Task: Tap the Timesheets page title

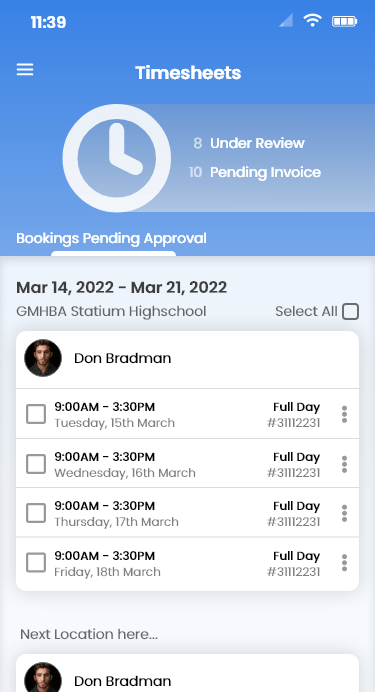Action: pyautogui.click(x=188, y=73)
